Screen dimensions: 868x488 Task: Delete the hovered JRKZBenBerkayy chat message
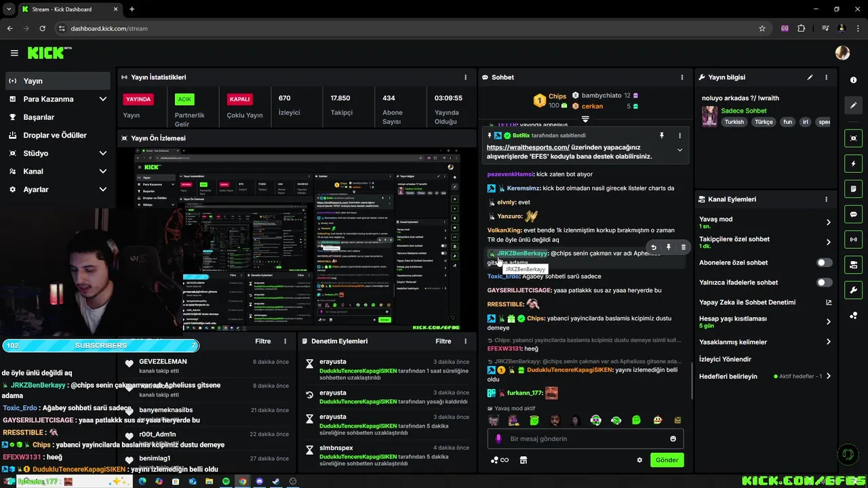pos(683,247)
